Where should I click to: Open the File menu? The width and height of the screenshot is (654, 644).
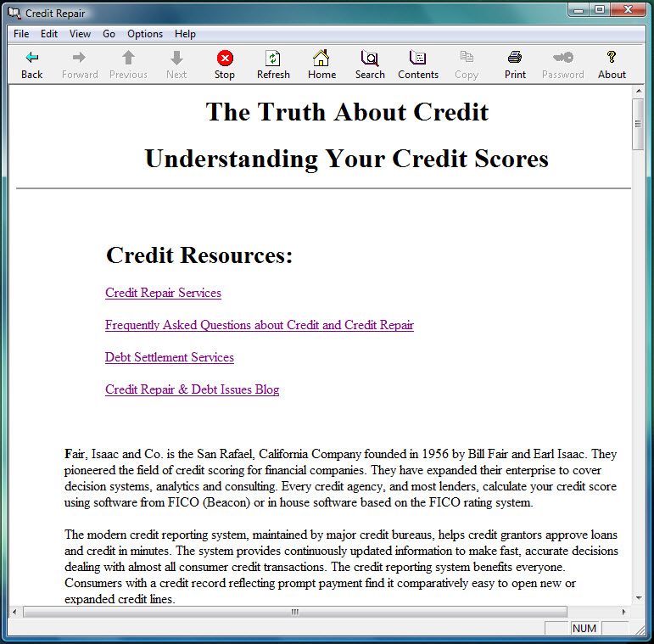21,34
